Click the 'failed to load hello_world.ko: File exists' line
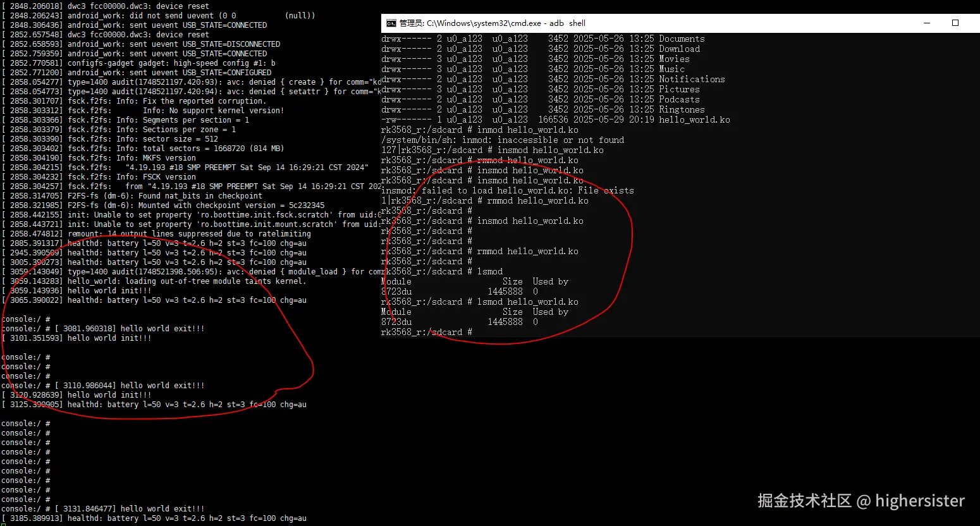This screenshot has height=526, width=980. [x=508, y=190]
